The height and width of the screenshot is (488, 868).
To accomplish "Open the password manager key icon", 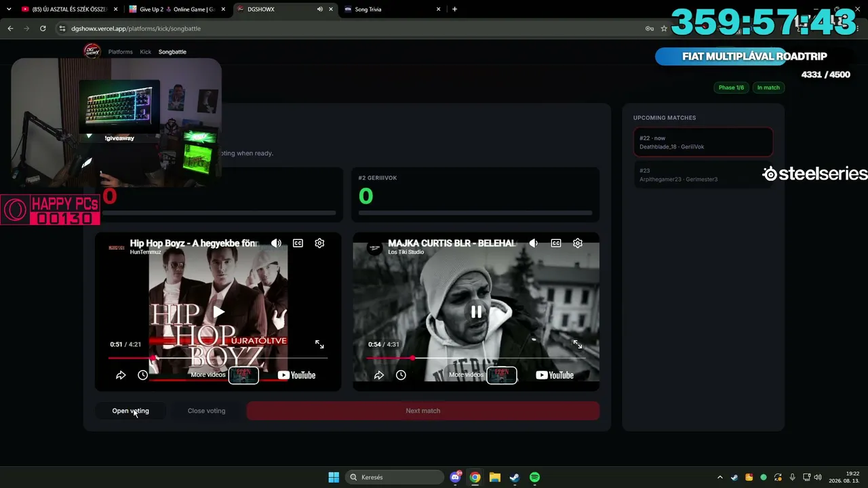I will pos(649,28).
